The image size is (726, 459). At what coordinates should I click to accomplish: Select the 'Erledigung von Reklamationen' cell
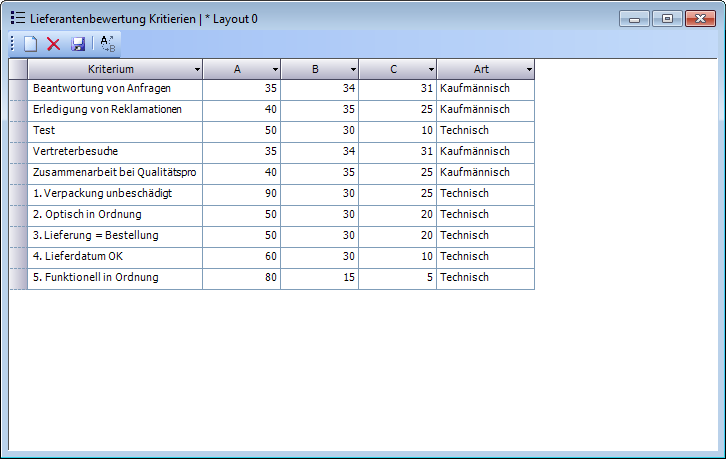tap(115, 109)
